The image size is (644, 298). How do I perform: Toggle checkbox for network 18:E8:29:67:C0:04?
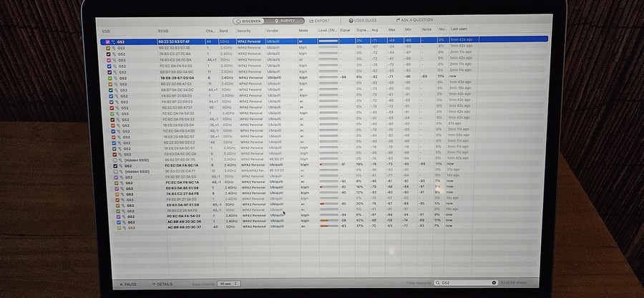[x=108, y=77]
